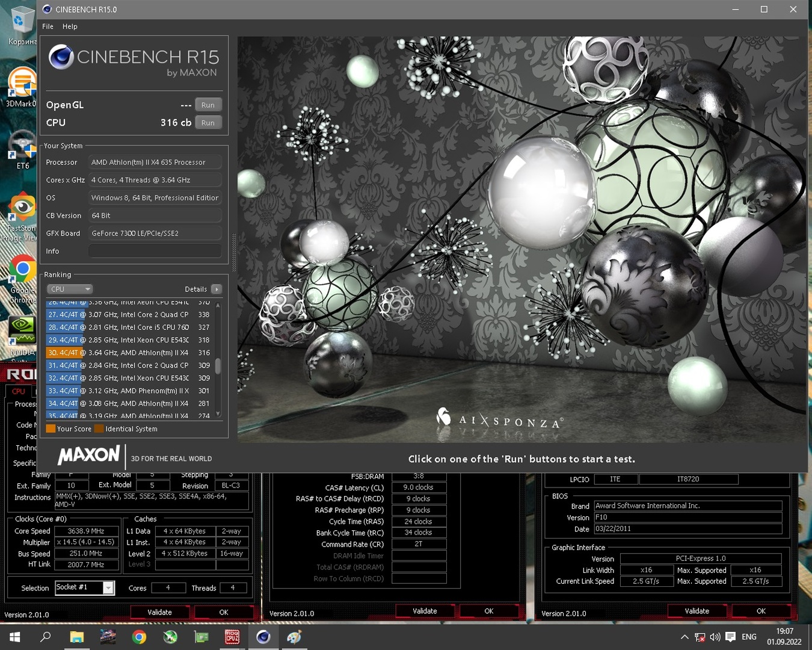Open the CPU ranking type dropdown
This screenshot has width=812, height=650.
click(70, 289)
